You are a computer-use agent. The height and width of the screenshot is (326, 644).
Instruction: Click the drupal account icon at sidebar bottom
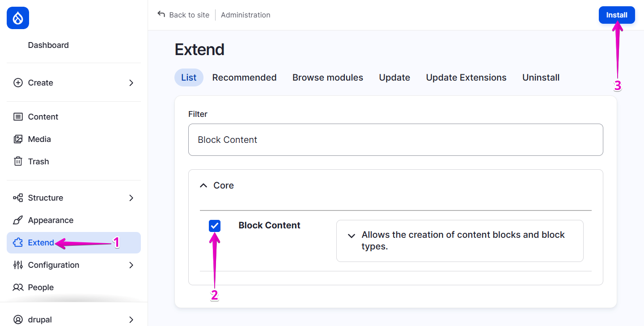18,319
